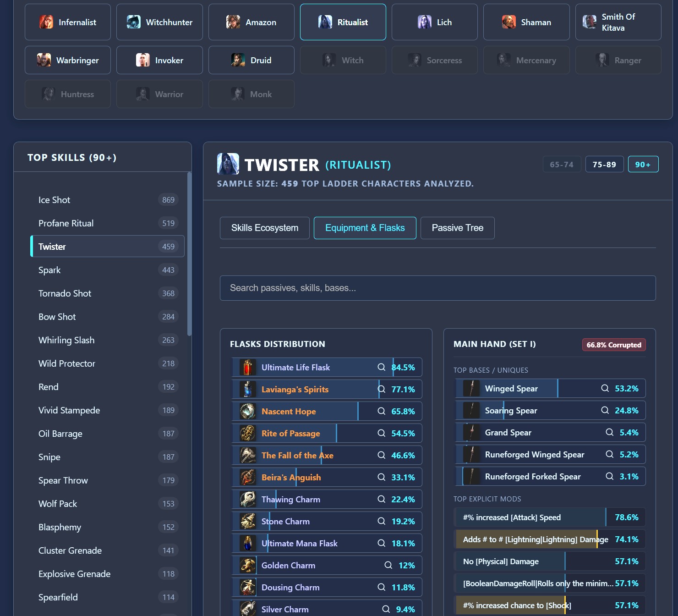
Task: Click the magnifier icon on Beira's Anguish row
Action: click(381, 477)
